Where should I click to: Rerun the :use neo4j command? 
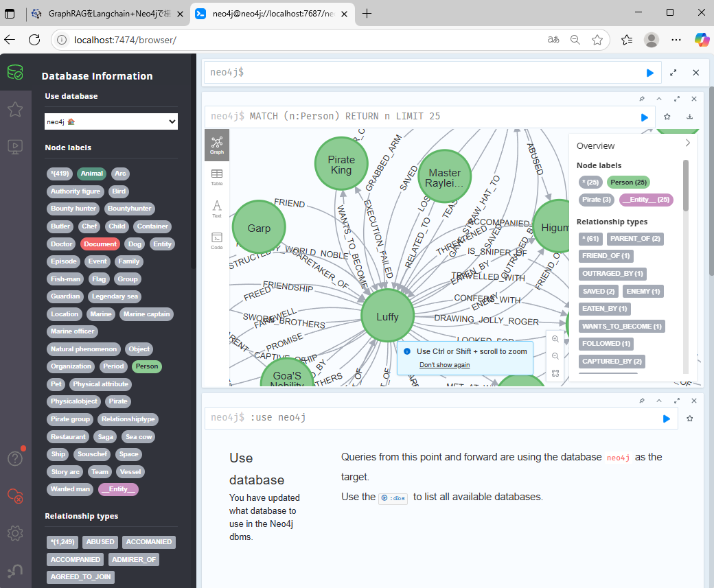click(x=666, y=419)
